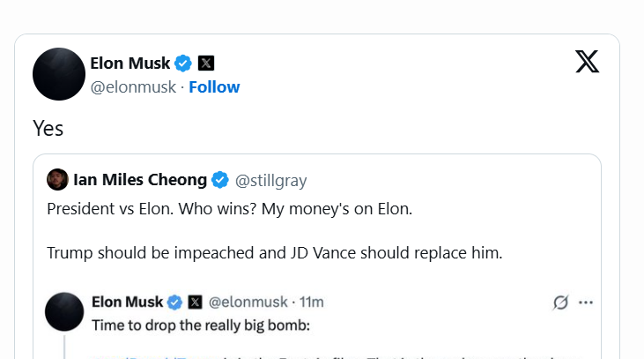Click Ian Miles Cheong's small avatar
This screenshot has height=359, width=644.
(57, 180)
